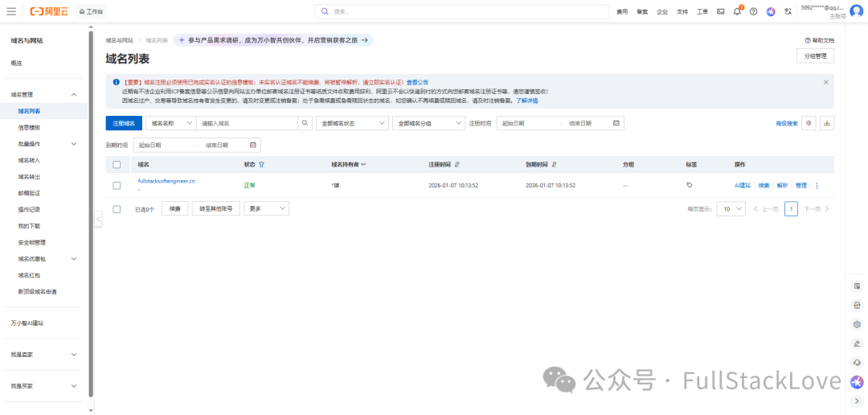Viewport: 868px width, 415px height.
Task: Open the AI assistant icon in header
Action: click(771, 11)
